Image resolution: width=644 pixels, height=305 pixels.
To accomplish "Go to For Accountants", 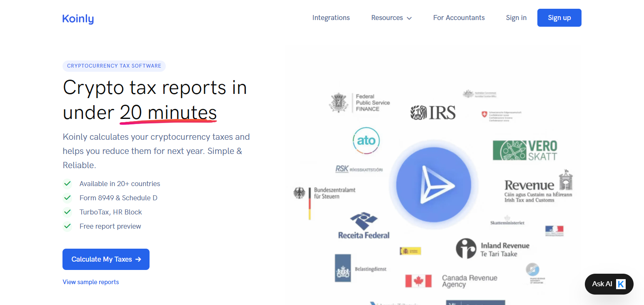I will [x=459, y=18].
